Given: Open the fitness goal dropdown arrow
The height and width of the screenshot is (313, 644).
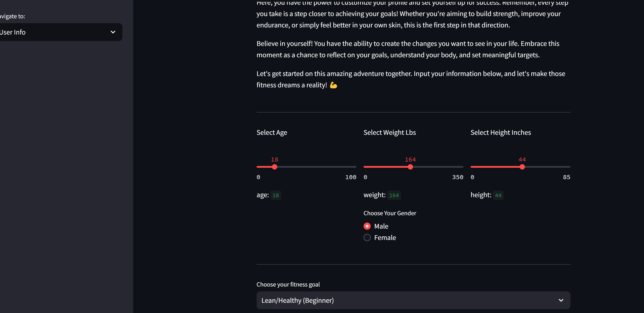Looking at the screenshot, I should [x=561, y=300].
